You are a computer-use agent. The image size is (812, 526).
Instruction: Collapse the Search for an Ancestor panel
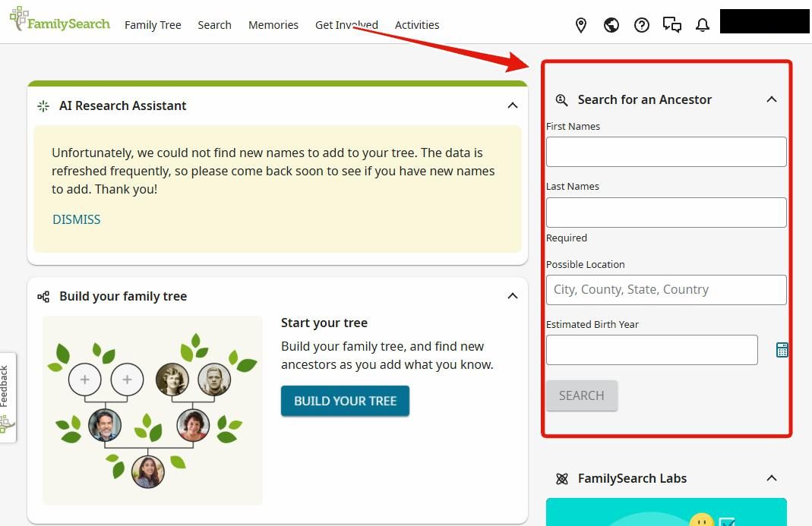pos(772,99)
